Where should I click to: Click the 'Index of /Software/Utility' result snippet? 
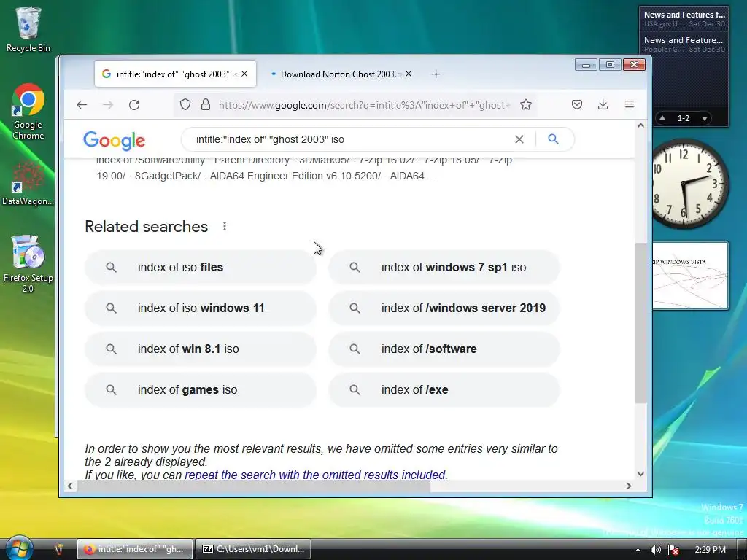pos(304,168)
